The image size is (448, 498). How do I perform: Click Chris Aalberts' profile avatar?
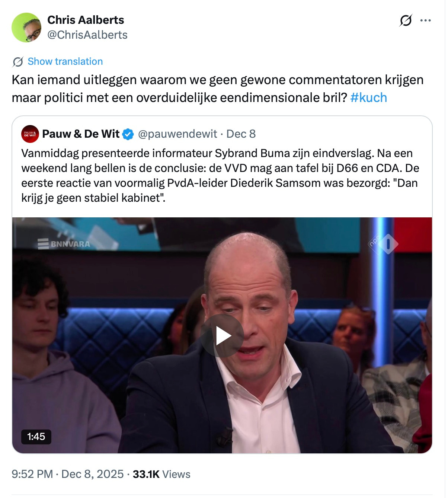[x=26, y=28]
